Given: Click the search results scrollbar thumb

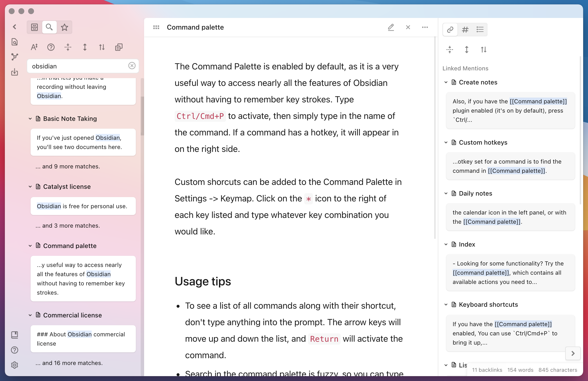Looking at the screenshot, I should [x=142, y=116].
